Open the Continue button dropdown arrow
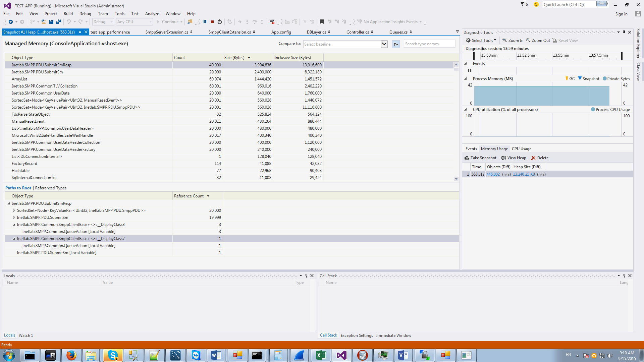644x362 pixels. coord(181,22)
